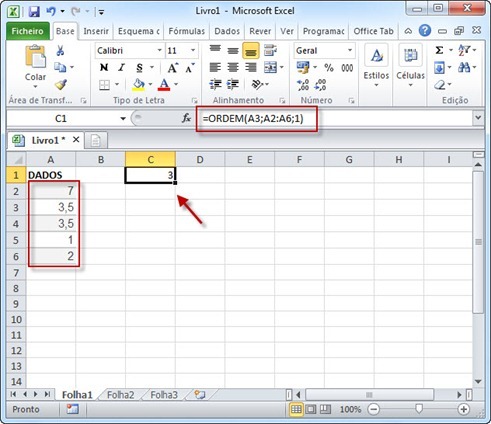Click the increase decimal places icon
The height and width of the screenshot is (424, 491).
pyautogui.click(x=303, y=85)
